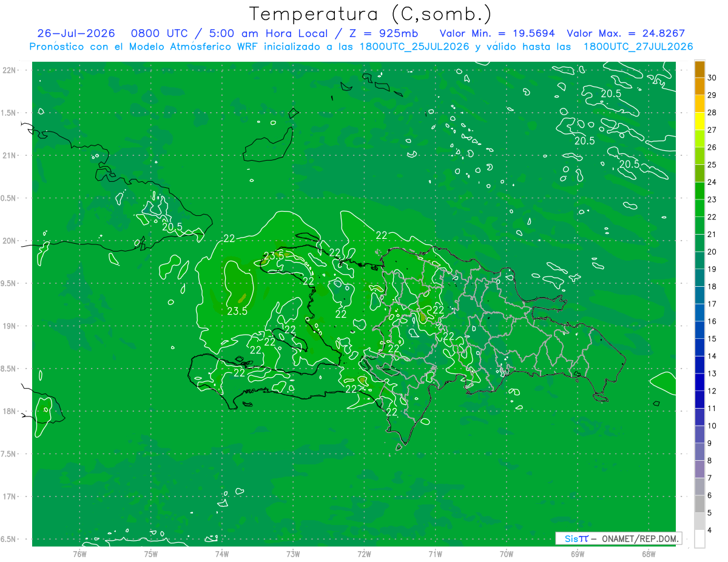
Task: Click the '19N' latitude axis label
Action: pyautogui.click(x=8, y=326)
